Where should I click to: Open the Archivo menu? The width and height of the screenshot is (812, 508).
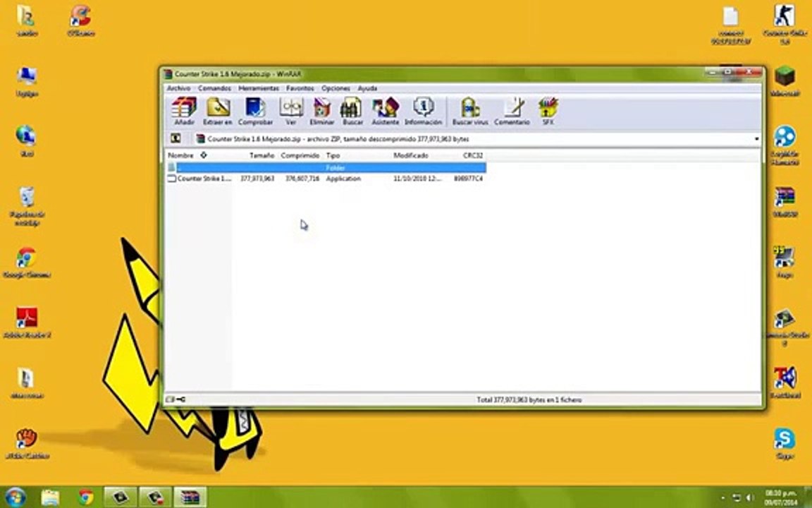pos(178,88)
